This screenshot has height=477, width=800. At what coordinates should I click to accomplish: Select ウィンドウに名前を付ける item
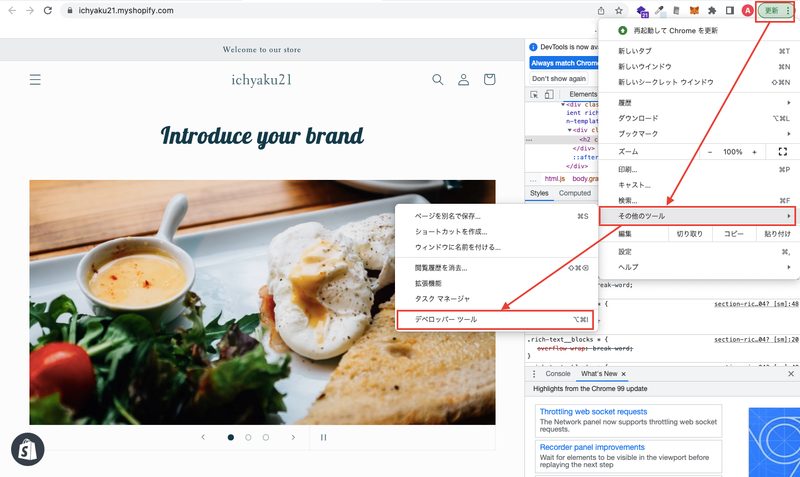pyautogui.click(x=496, y=247)
